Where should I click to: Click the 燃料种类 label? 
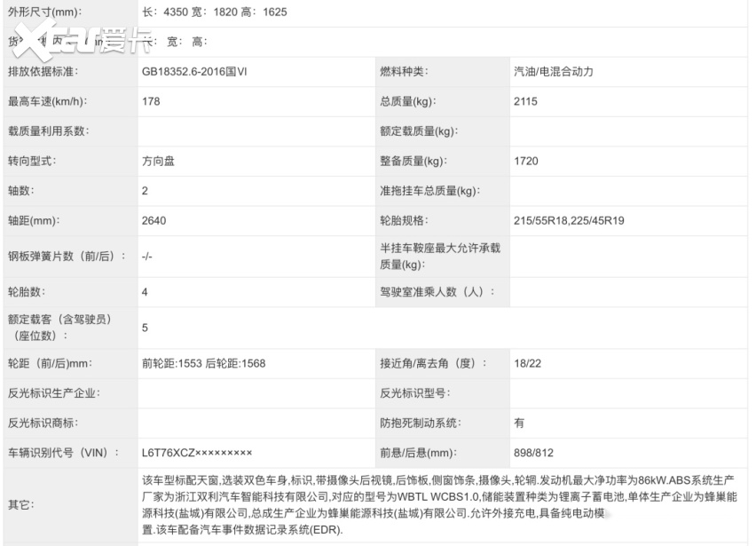click(404, 72)
